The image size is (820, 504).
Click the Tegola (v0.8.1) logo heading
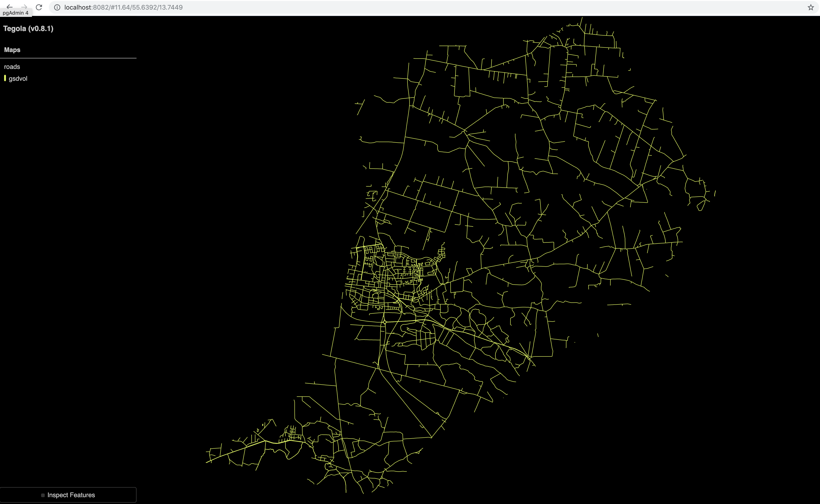[28, 29]
